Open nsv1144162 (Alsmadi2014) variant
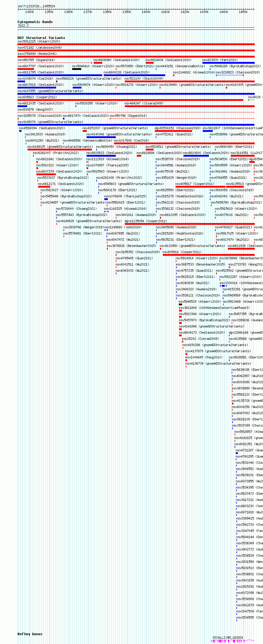263x644 pixels. tap(174, 75)
